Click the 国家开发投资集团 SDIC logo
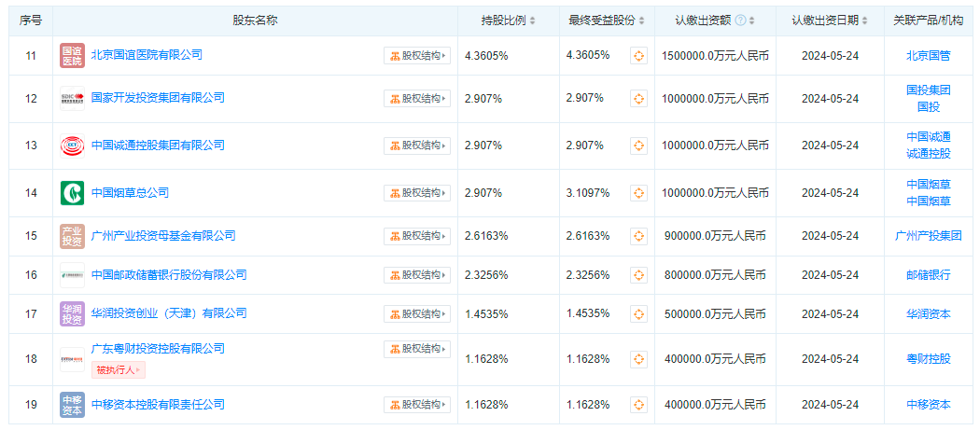This screenshot has height=430, width=980. point(72,98)
